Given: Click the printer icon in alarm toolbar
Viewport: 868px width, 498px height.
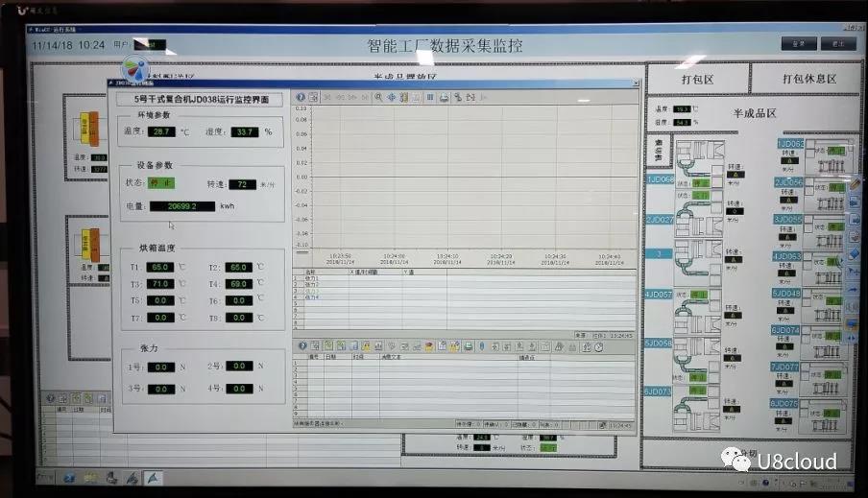Looking at the screenshot, I should tap(469, 346).
